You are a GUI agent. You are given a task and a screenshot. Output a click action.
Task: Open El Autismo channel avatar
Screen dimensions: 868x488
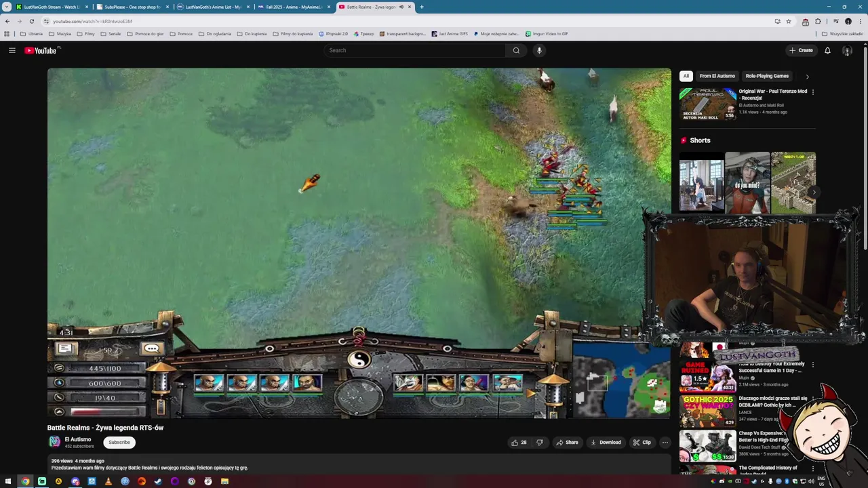[54, 442]
